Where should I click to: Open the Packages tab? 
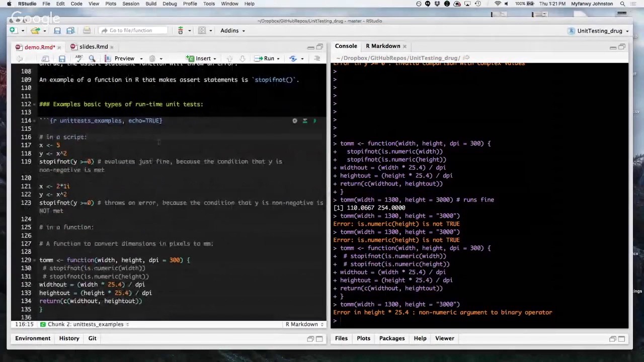pyautogui.click(x=391, y=338)
